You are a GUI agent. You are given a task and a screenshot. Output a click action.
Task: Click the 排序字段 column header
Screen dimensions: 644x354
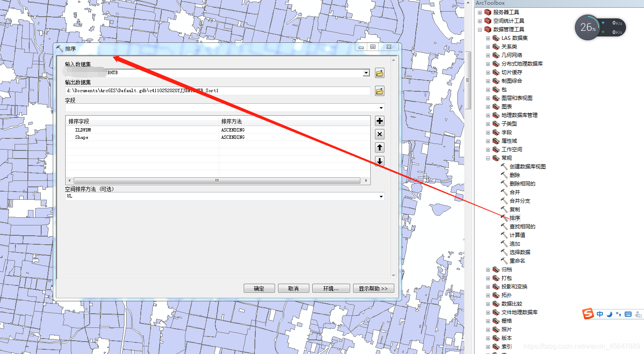coord(142,121)
